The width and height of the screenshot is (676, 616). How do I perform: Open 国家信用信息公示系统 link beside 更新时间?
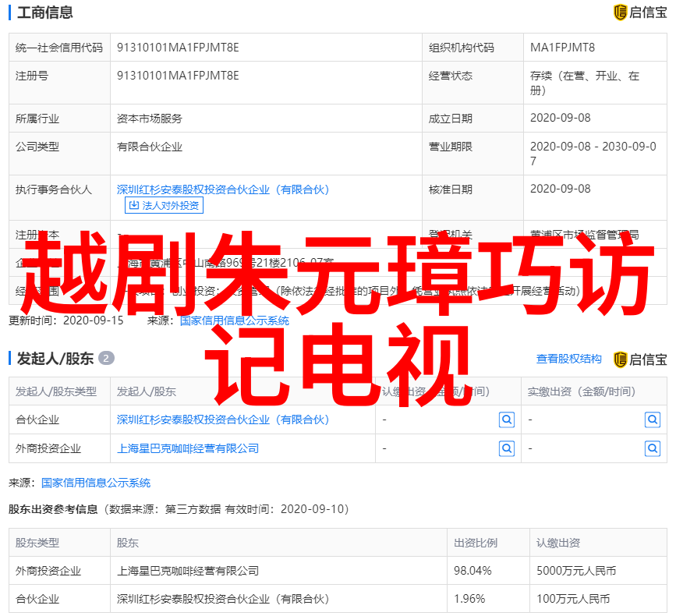pyautogui.click(x=235, y=320)
